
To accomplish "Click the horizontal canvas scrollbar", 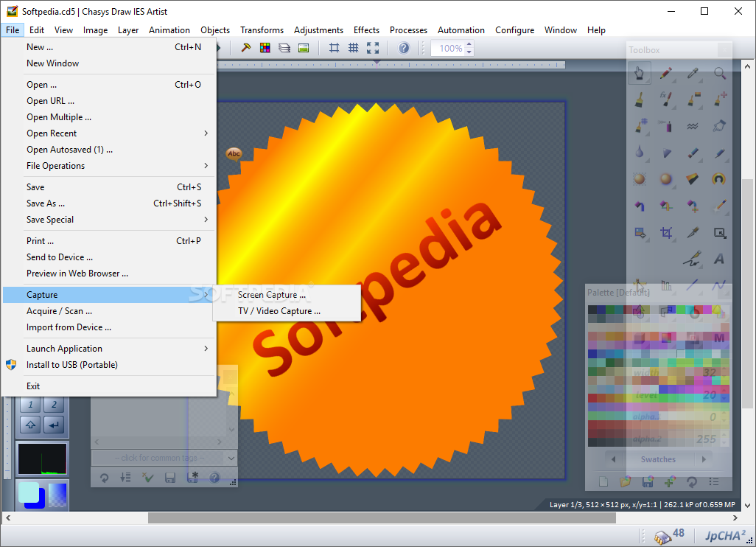I will [x=381, y=518].
